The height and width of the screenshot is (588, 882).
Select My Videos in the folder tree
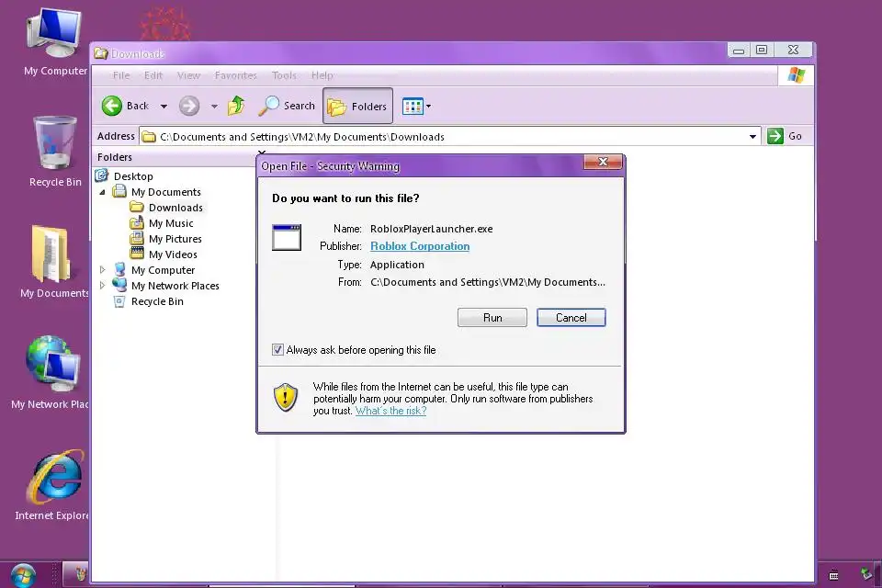pyautogui.click(x=173, y=254)
